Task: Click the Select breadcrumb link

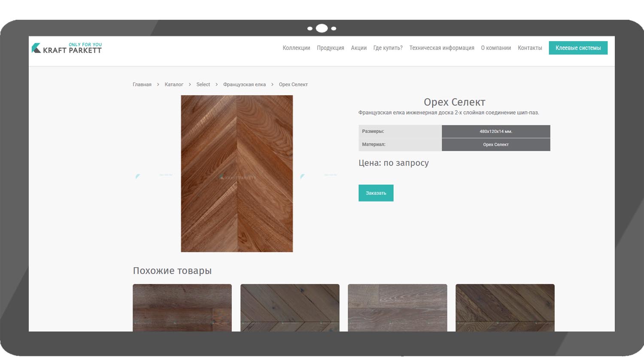Action: (x=203, y=85)
